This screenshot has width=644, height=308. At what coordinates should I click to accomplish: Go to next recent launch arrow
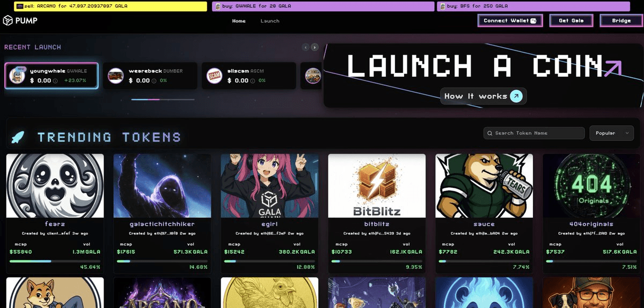pos(315,47)
